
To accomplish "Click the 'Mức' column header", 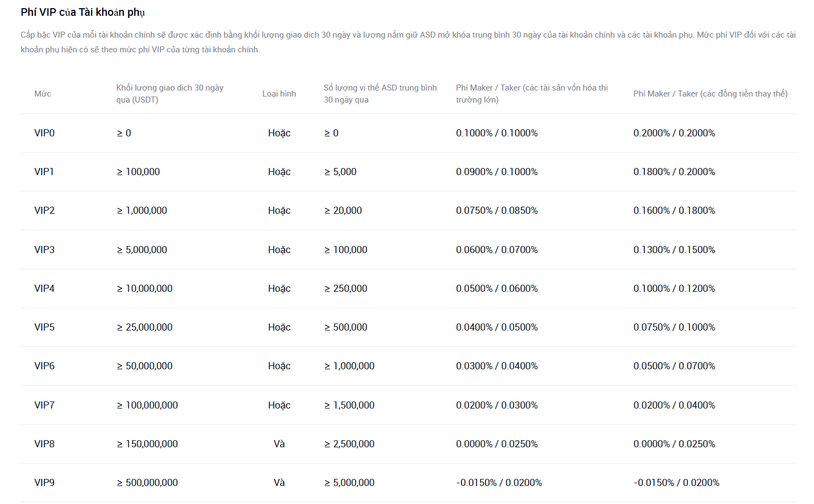I will point(43,94).
